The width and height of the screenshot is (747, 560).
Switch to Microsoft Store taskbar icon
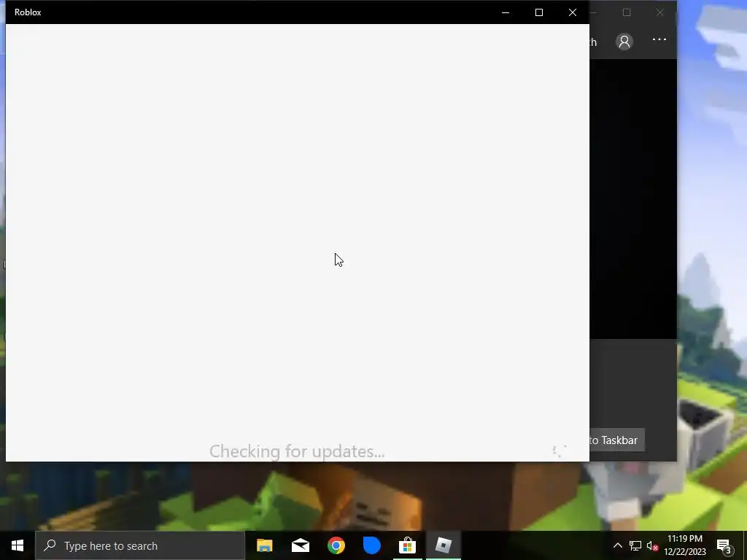407,545
